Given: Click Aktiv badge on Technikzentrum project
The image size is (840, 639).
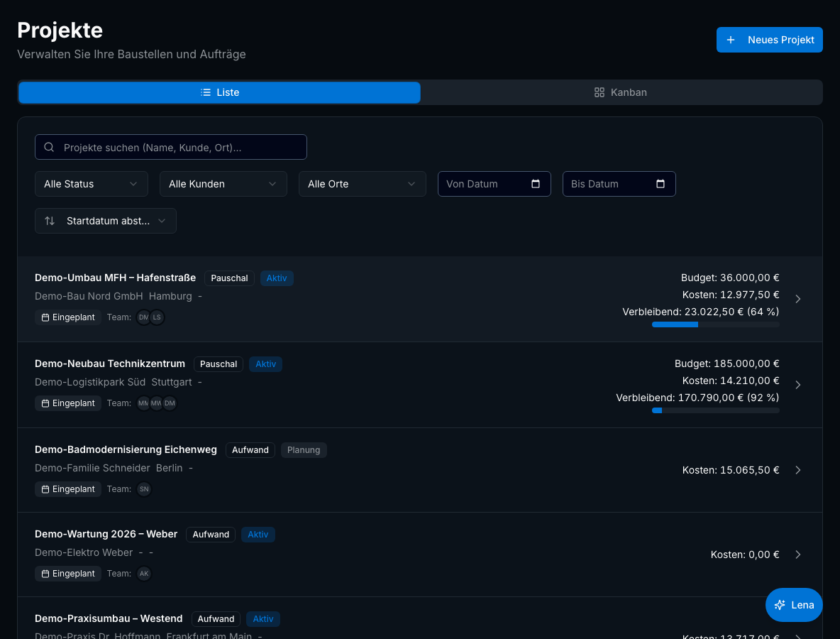Looking at the screenshot, I should click(x=266, y=364).
